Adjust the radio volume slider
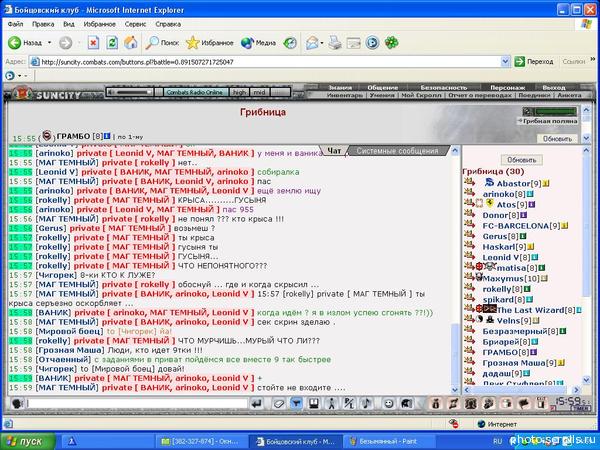 (x=134, y=92)
